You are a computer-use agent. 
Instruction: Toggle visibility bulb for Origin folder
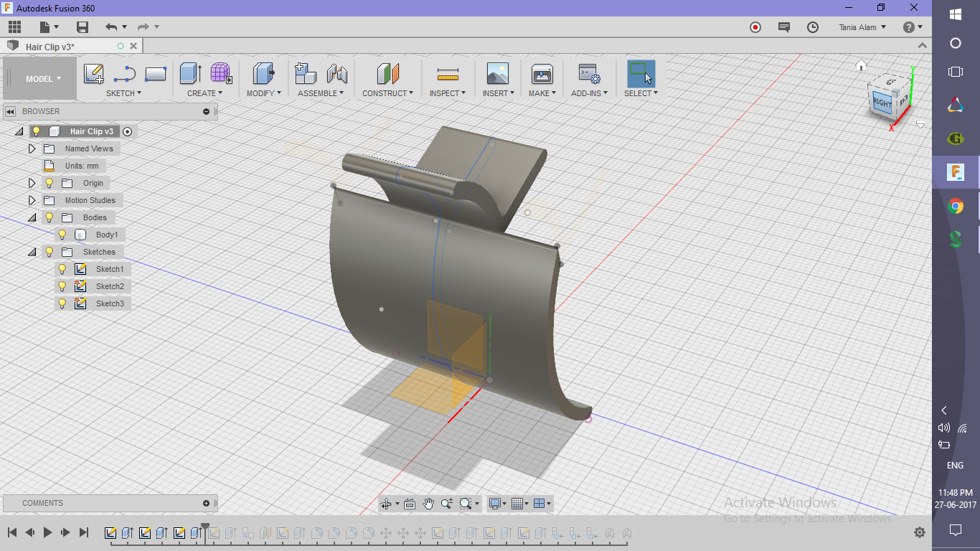click(x=50, y=183)
